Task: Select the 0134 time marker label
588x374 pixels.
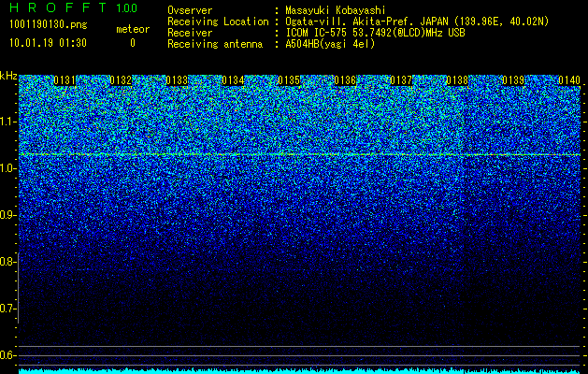Action: [233, 80]
